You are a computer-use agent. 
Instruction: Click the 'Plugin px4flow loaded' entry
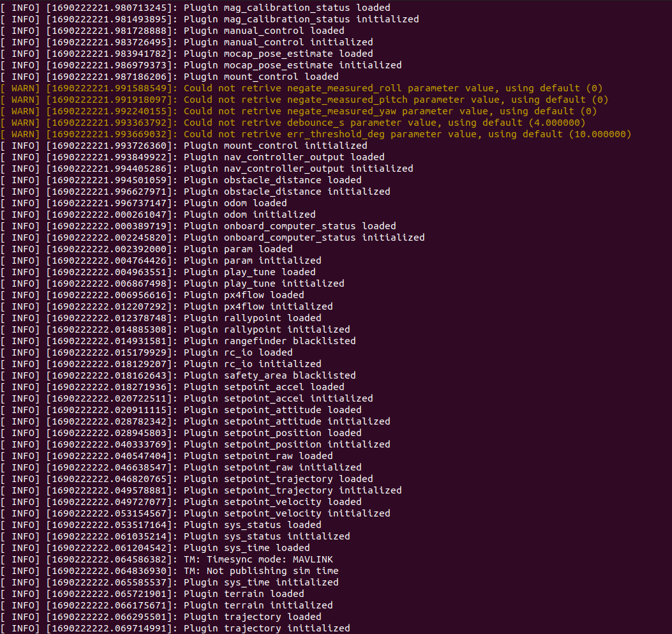(244, 295)
